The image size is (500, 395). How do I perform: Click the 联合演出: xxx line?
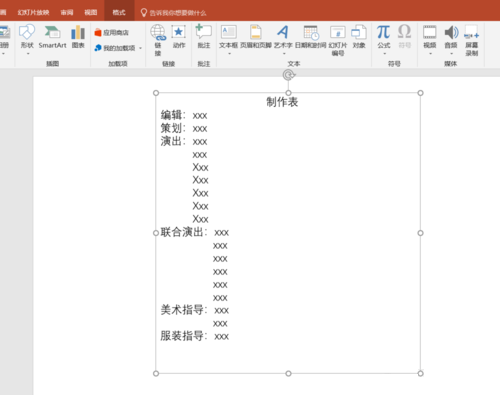pyautogui.click(x=195, y=232)
